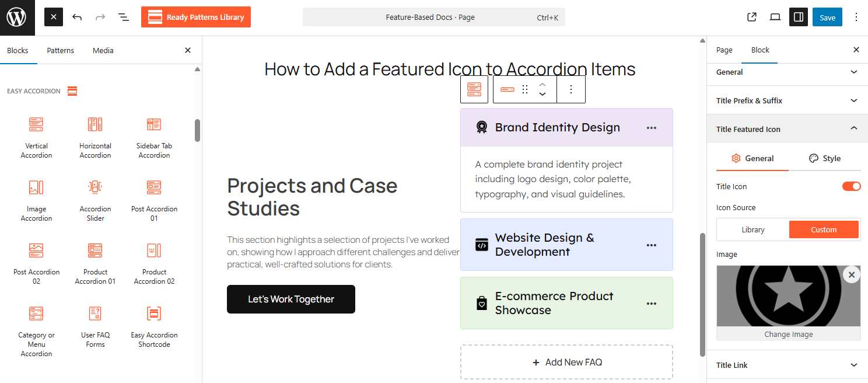This screenshot has width=868, height=383.
Task: Open the Ready Patterns Library
Action: click(196, 17)
